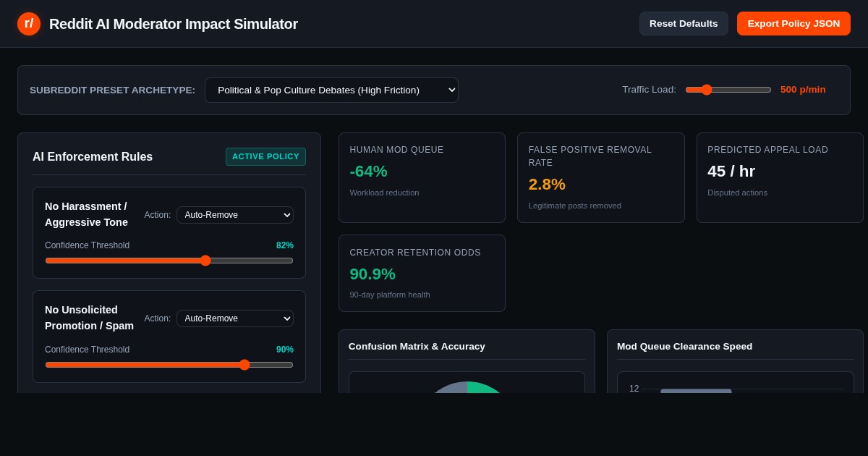The image size is (868, 456).
Task: Click 'Mod Queue Clearance Speed' chart title
Action: pos(684,347)
